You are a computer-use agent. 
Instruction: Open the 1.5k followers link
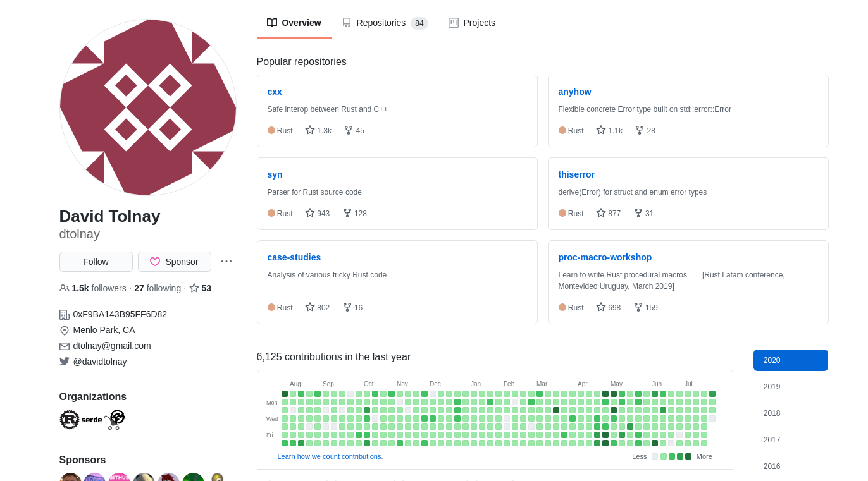click(x=93, y=288)
